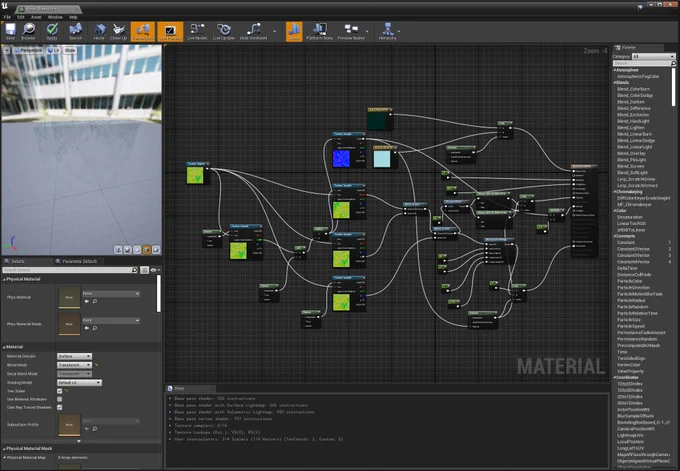680x471 pixels.
Task: Open the Blend Mode Translucent dropdown
Action: point(74,365)
